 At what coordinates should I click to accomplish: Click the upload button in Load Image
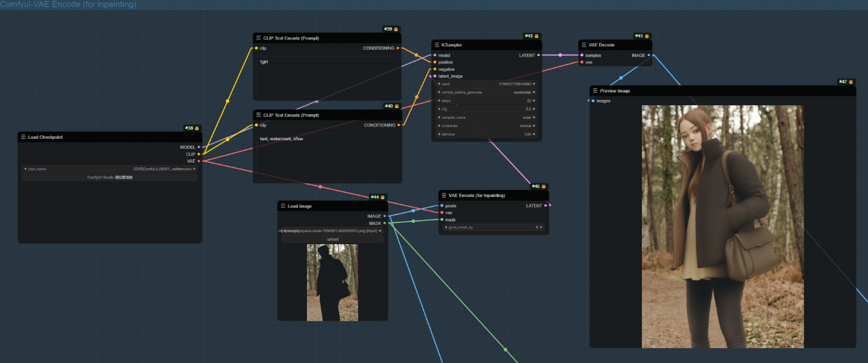(332, 239)
